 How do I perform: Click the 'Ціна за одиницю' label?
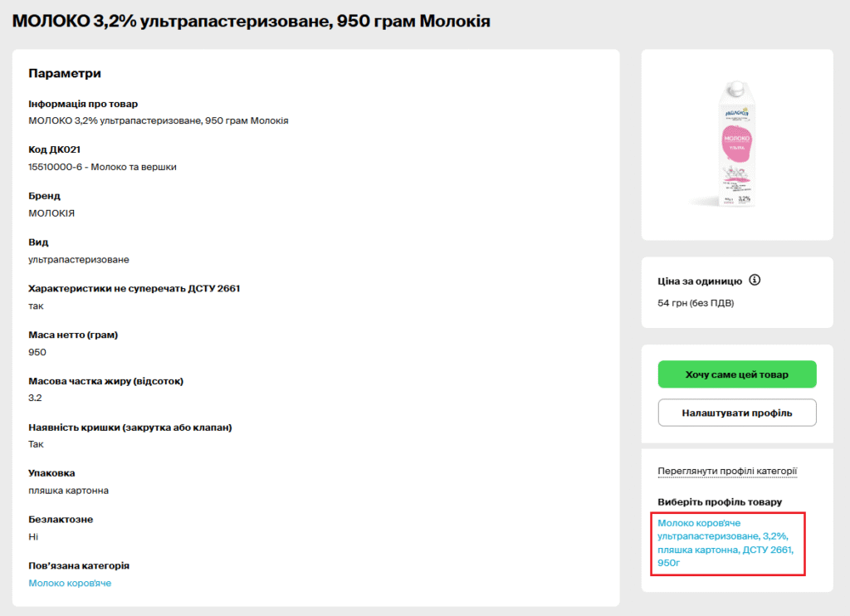(699, 281)
